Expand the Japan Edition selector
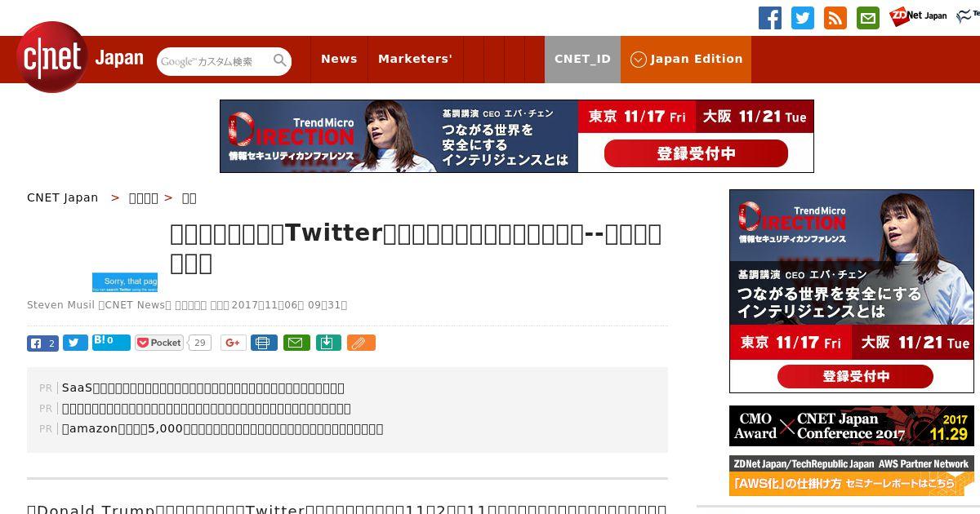This screenshot has width=980, height=514. click(686, 59)
